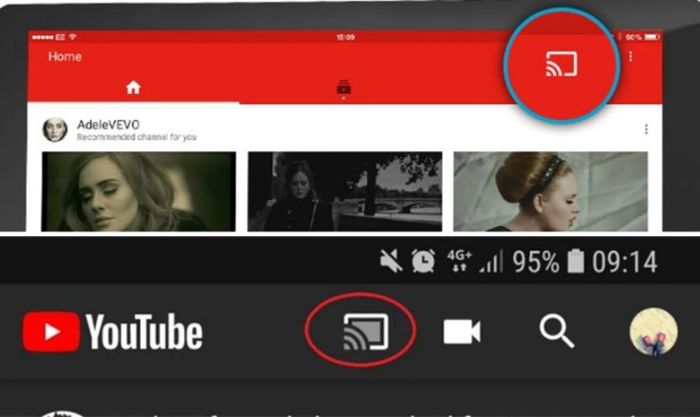Viewport: 700px width, 417px height.
Task: Open the AdeleVEVO channel avatar
Action: coord(55,130)
